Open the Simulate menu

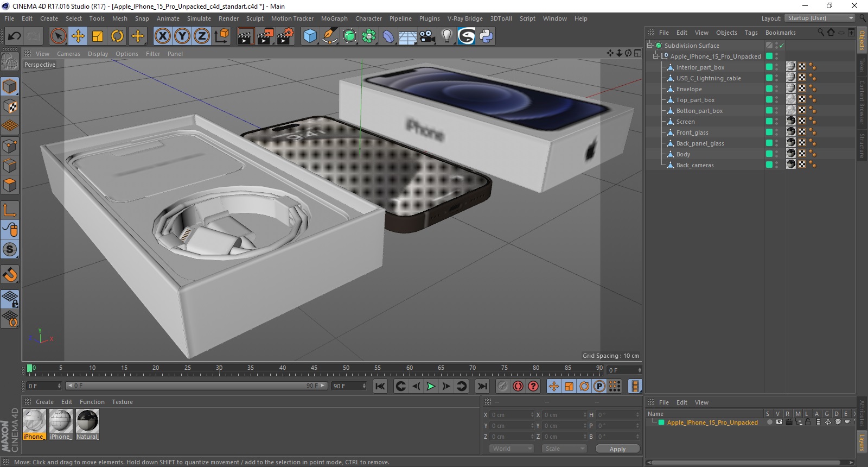tap(199, 18)
